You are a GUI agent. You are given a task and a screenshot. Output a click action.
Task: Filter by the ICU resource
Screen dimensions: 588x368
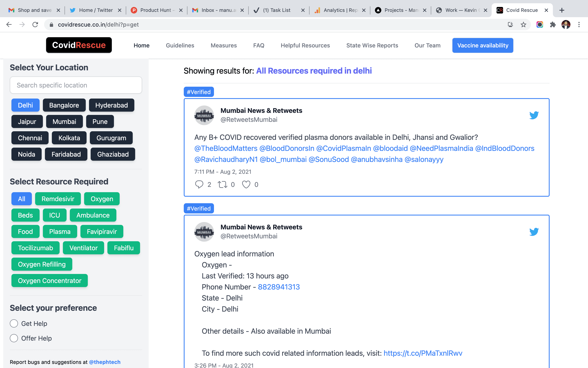click(x=55, y=215)
